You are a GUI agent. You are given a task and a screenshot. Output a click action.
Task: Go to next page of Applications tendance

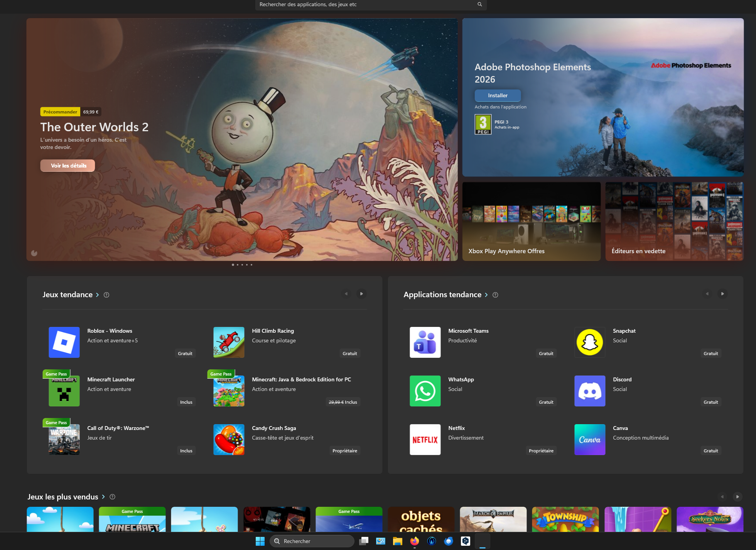click(722, 294)
